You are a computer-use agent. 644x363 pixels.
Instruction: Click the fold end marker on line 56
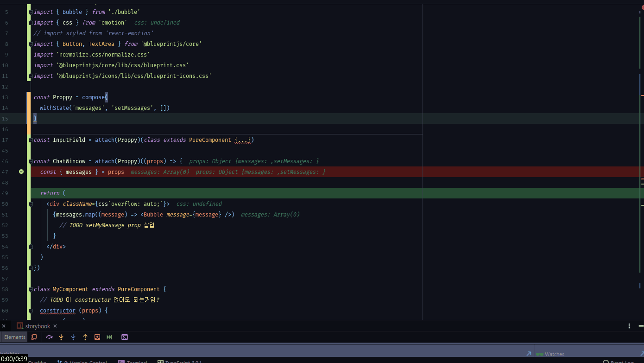(x=31, y=267)
